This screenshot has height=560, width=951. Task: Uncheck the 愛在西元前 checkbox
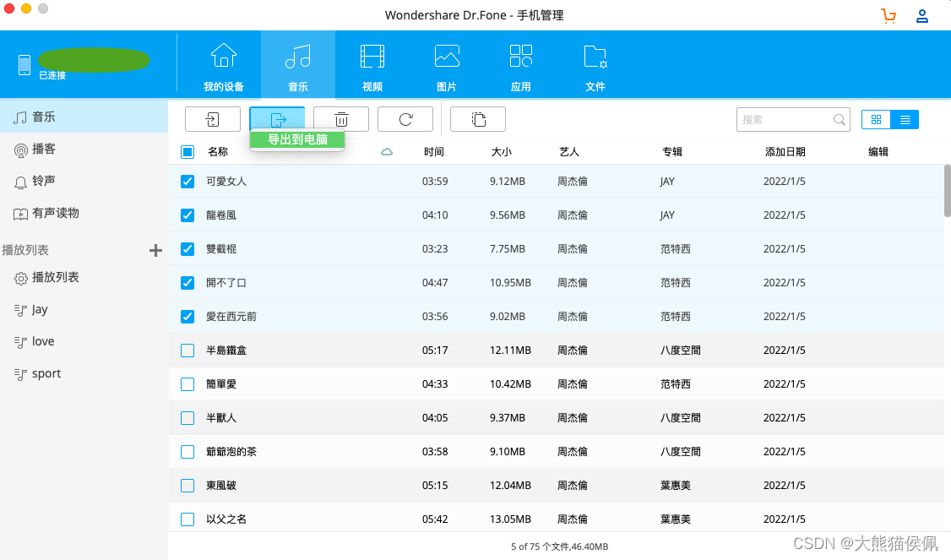click(x=187, y=317)
